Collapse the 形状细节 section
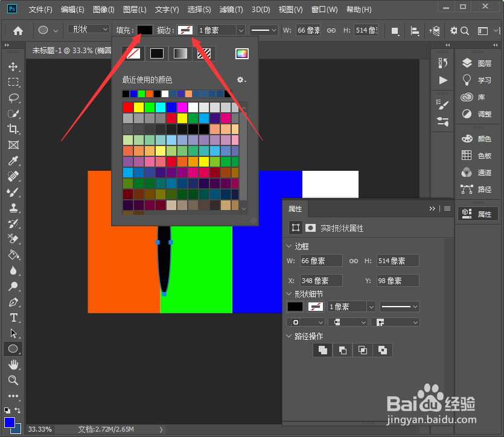The image size is (504, 437). tap(289, 294)
